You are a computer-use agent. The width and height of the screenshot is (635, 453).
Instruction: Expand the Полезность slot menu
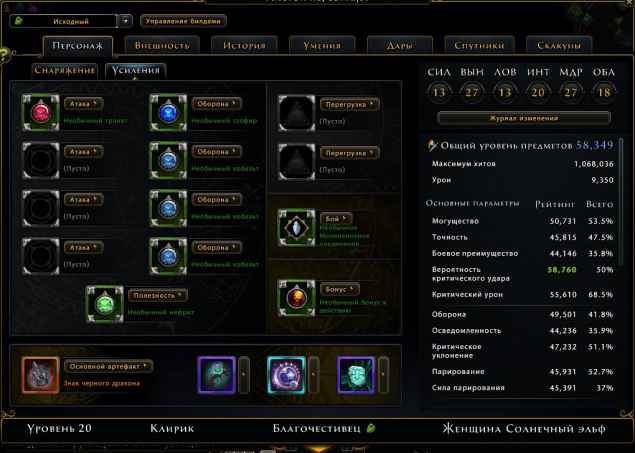[158, 296]
